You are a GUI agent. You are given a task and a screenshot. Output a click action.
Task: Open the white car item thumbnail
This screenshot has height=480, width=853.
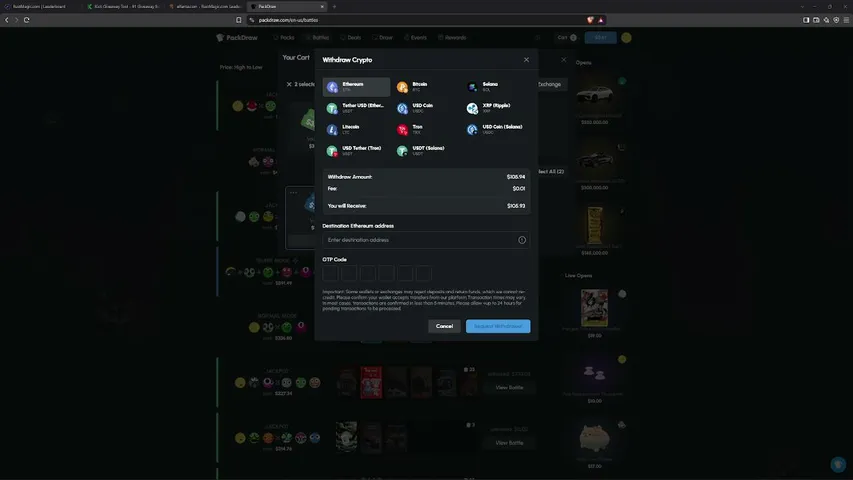pos(595,94)
